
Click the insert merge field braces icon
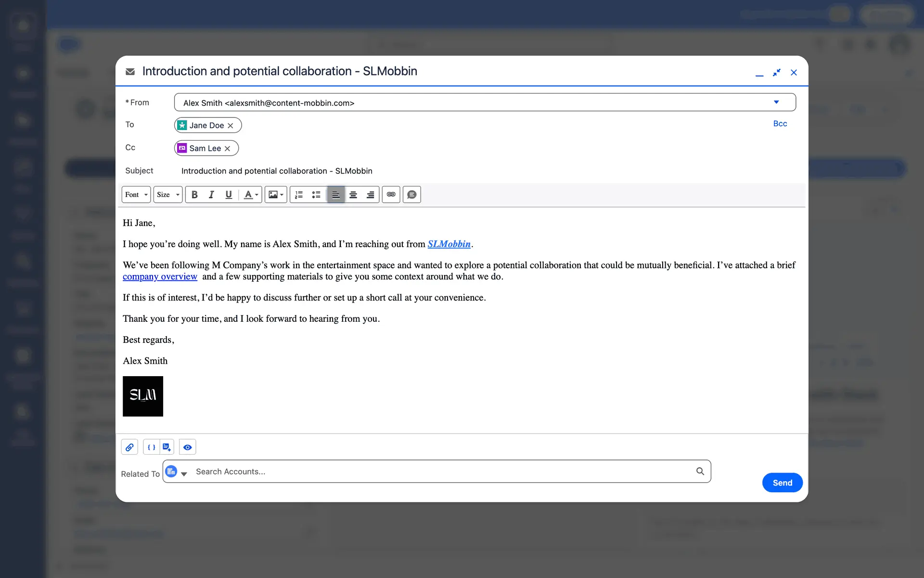pos(151,447)
